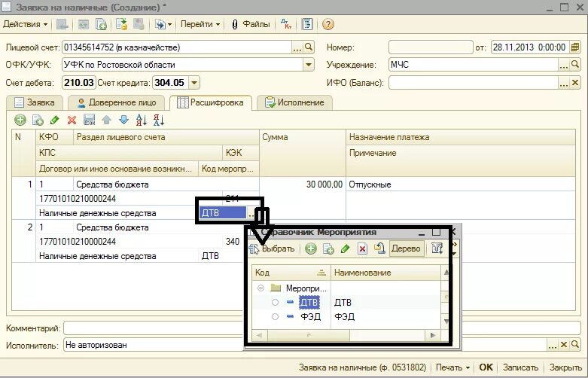Click the Сумма column header
The height and width of the screenshot is (378, 588).
[302, 153]
